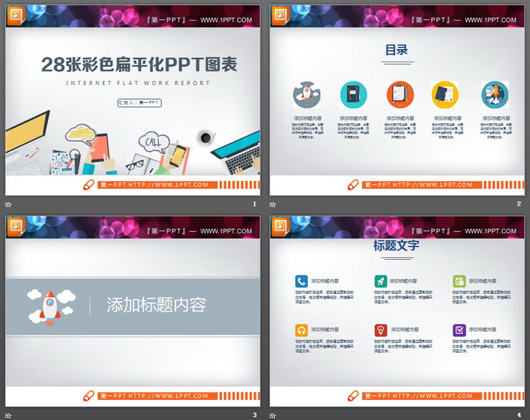Click the footer HTTP://WWW.1PPT.COM link on slide 3
This screenshot has width=530, height=420.
pyautogui.click(x=169, y=396)
